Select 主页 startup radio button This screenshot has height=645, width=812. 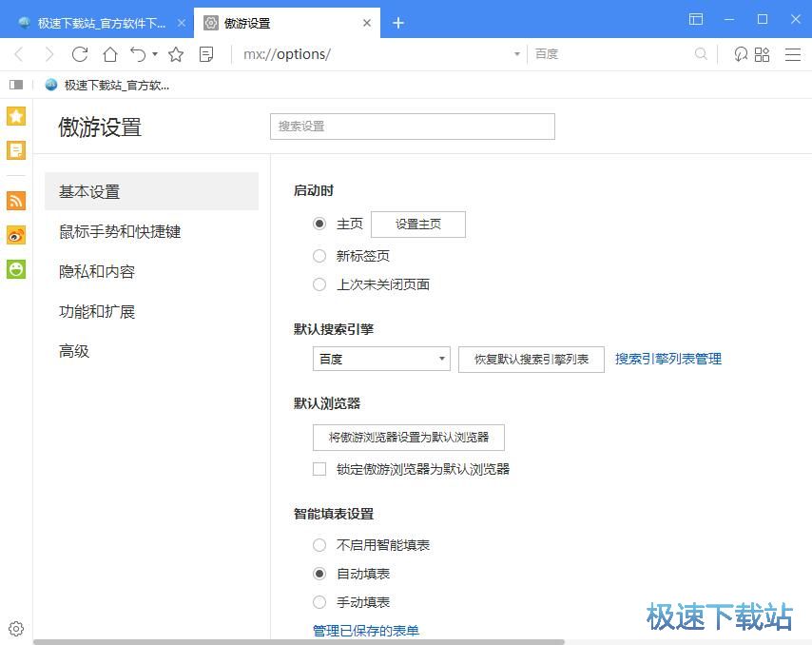point(319,224)
